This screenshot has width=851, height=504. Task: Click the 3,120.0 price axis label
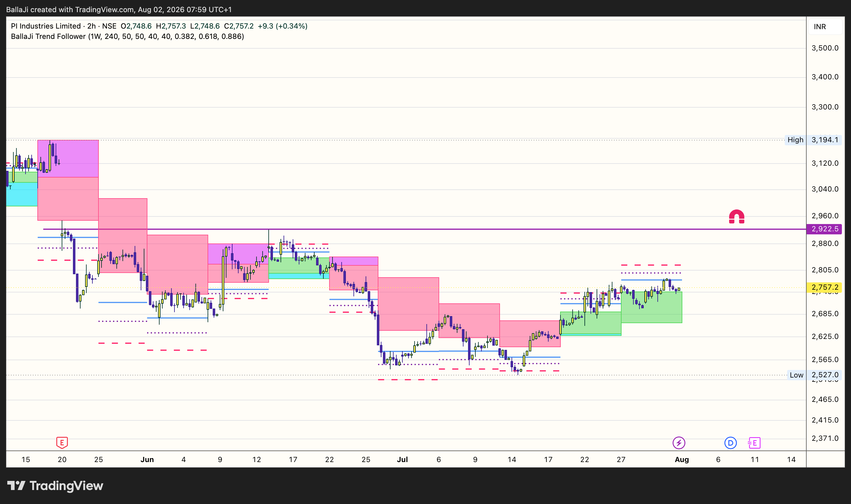(x=825, y=163)
